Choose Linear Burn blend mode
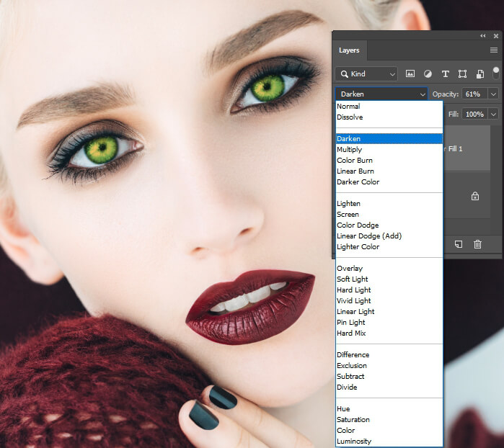 click(x=389, y=171)
